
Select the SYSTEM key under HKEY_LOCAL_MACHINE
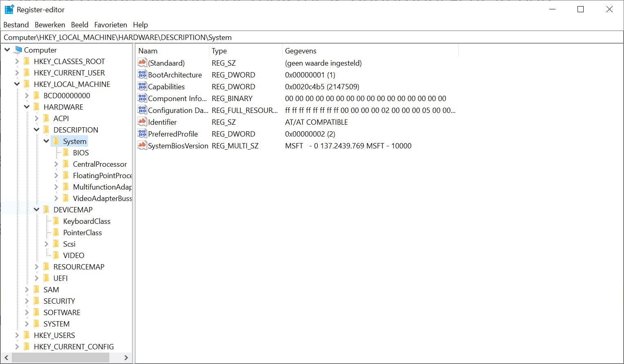tap(56, 324)
